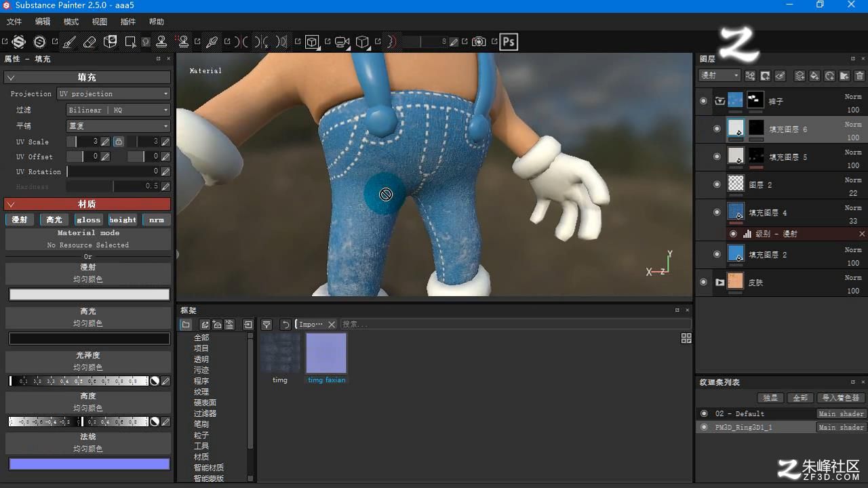
Task: Click the second round Substance icon in toolbar
Action: point(39,42)
